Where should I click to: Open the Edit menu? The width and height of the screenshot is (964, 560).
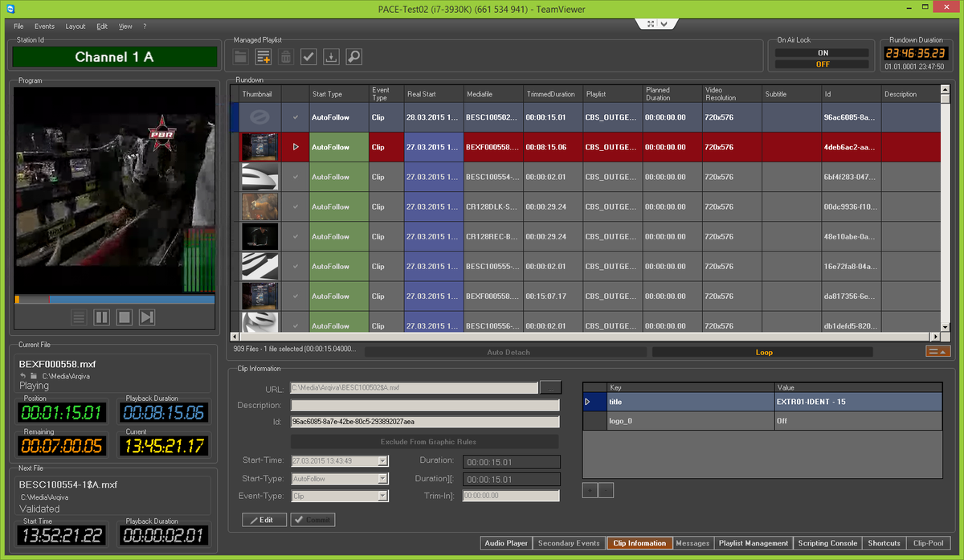coord(102,27)
